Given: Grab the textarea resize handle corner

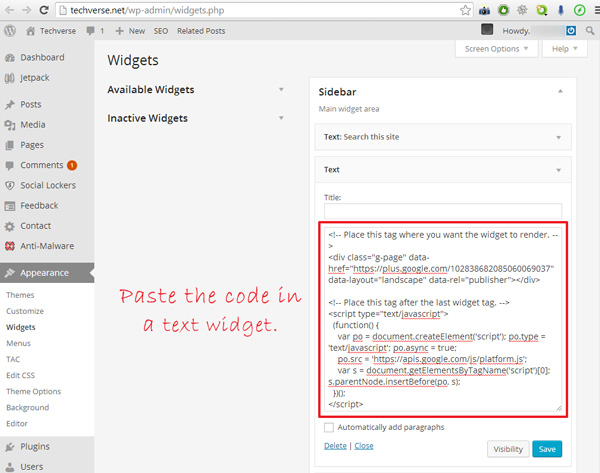Looking at the screenshot, I should coord(559,408).
